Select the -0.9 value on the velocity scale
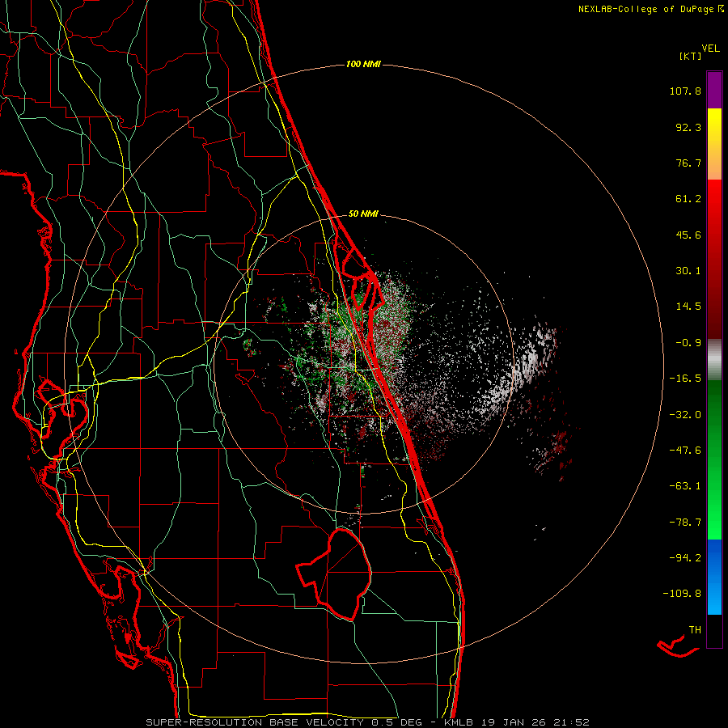This screenshot has width=728, height=728. pyautogui.click(x=688, y=343)
